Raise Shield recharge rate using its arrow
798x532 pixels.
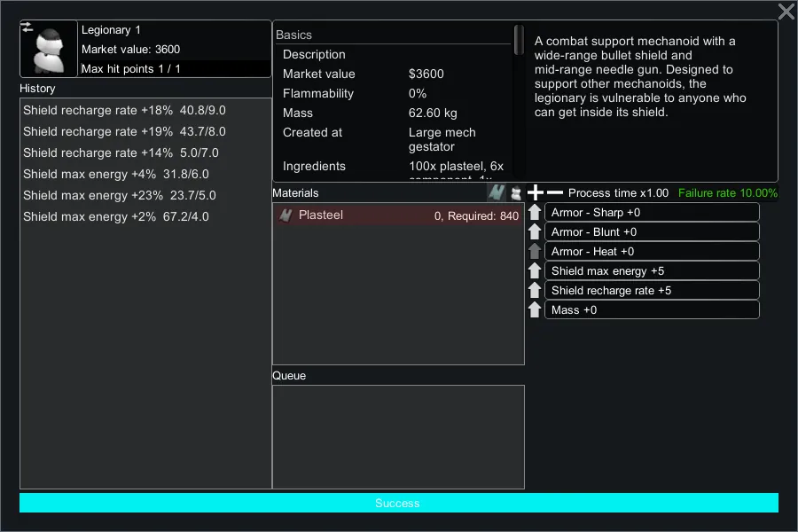click(535, 291)
